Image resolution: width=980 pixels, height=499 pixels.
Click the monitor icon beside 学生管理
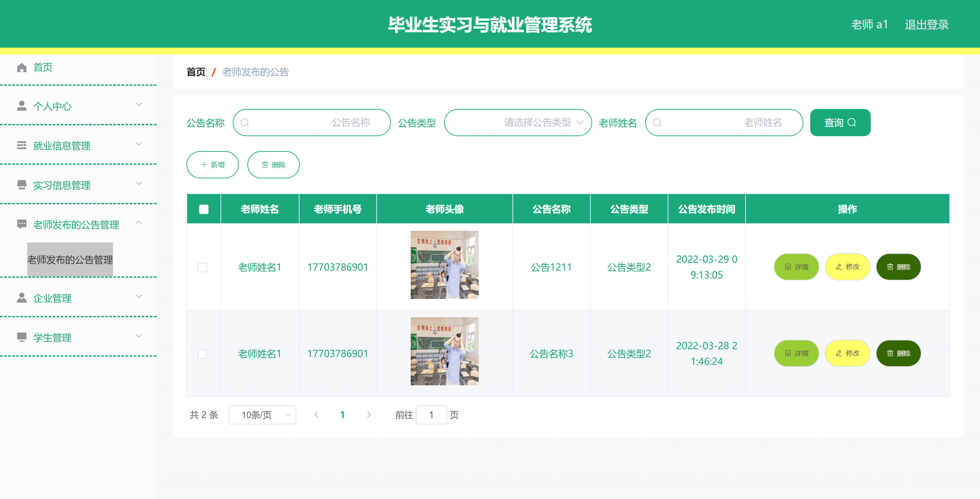click(22, 337)
